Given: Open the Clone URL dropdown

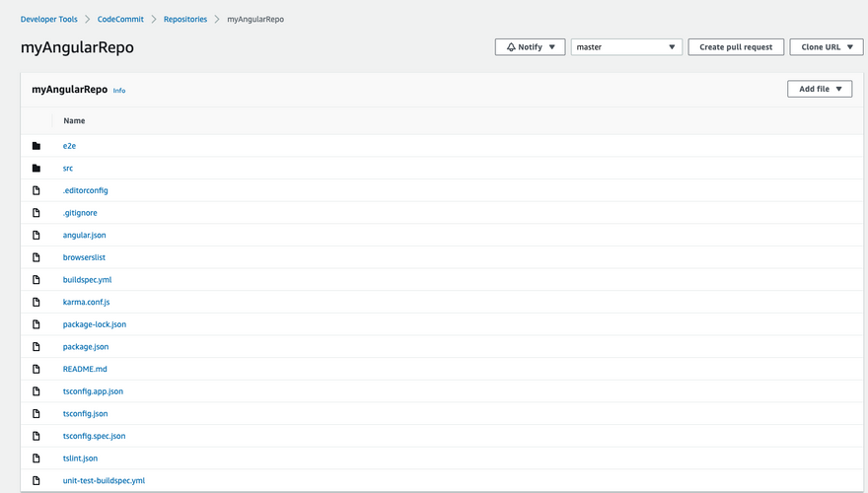Looking at the screenshot, I should click(x=827, y=47).
